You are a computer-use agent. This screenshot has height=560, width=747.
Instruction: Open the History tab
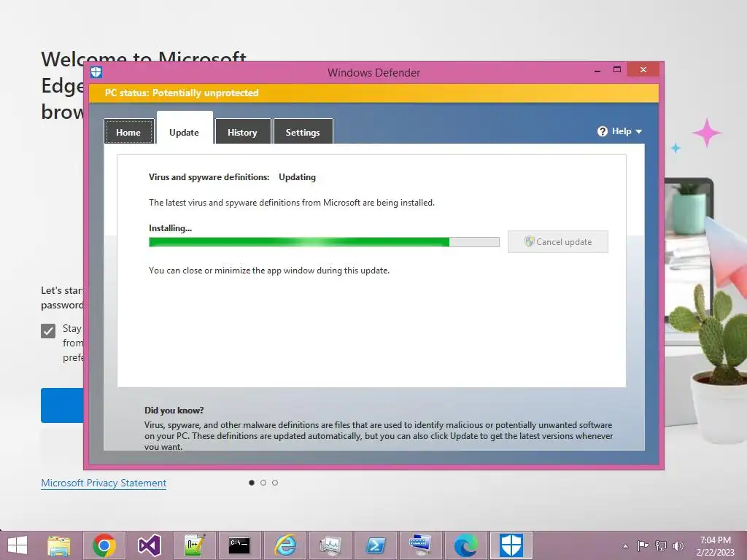(242, 132)
